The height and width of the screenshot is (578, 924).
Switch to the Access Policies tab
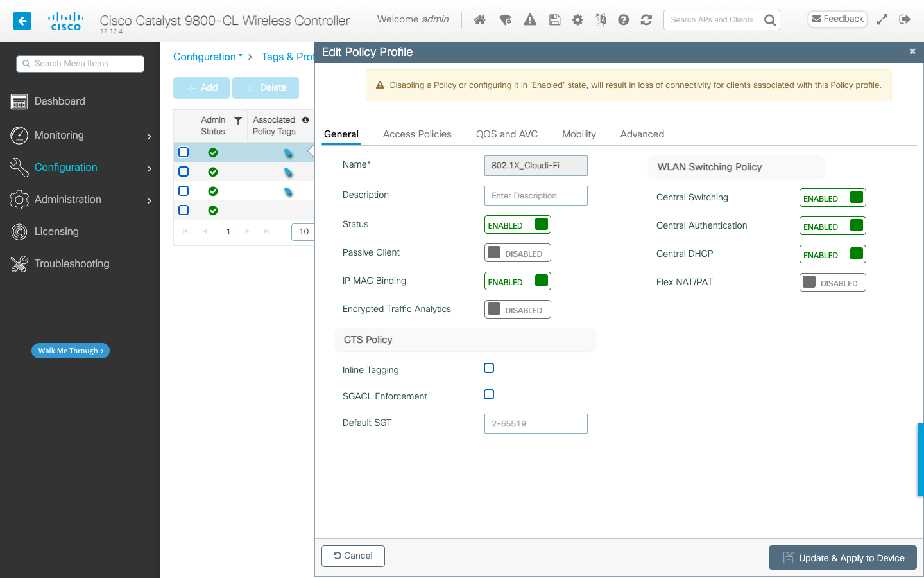pyautogui.click(x=417, y=134)
